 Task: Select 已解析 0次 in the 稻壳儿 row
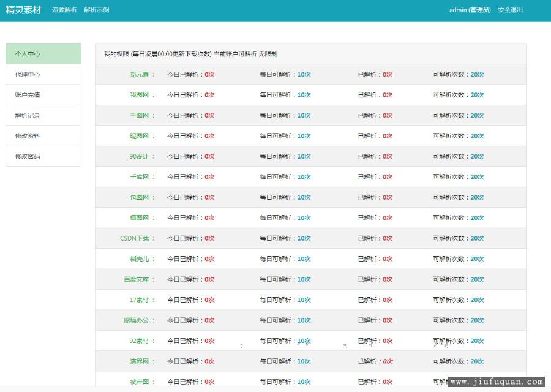pyautogui.click(x=375, y=258)
